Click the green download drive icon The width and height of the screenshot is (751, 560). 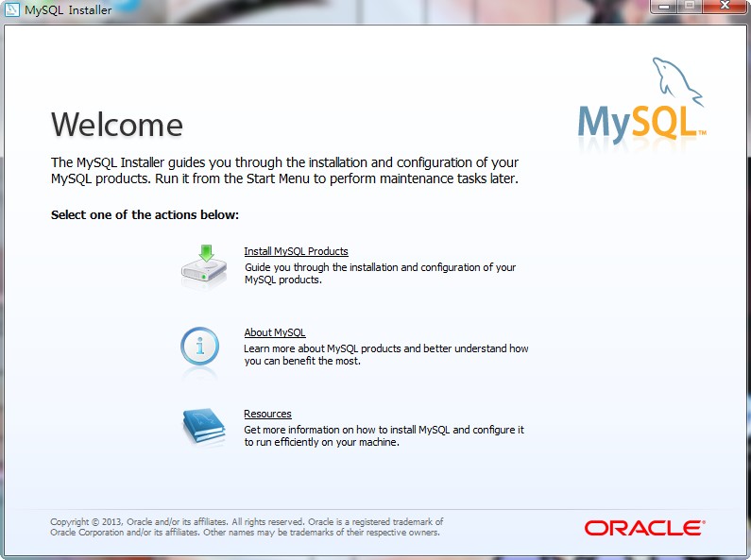point(204,266)
